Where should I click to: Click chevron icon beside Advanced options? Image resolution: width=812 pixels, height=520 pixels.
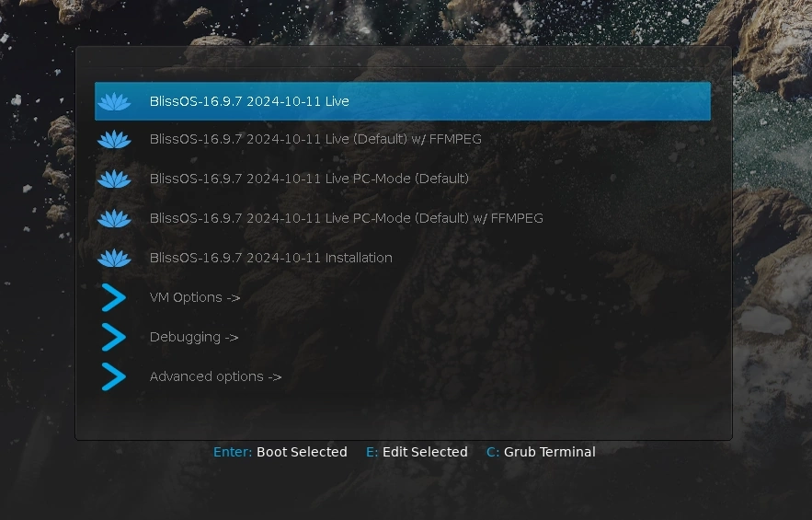pos(114,376)
